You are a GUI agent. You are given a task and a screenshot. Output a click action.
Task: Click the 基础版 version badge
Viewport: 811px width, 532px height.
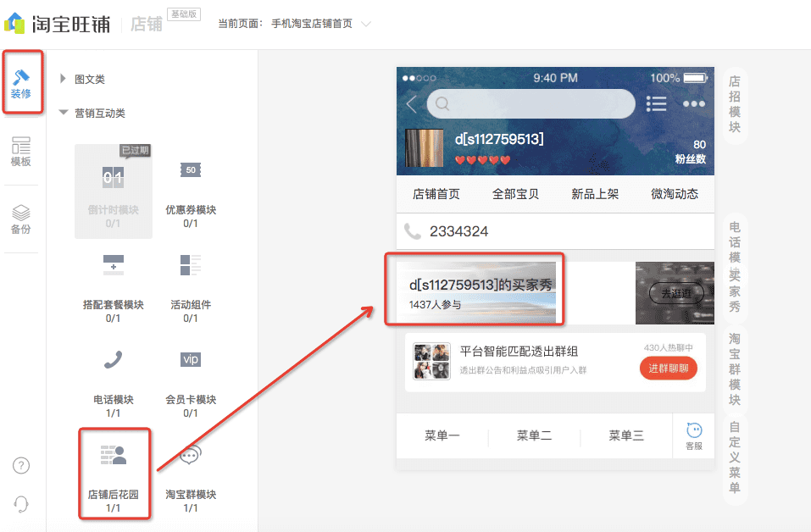(x=184, y=14)
